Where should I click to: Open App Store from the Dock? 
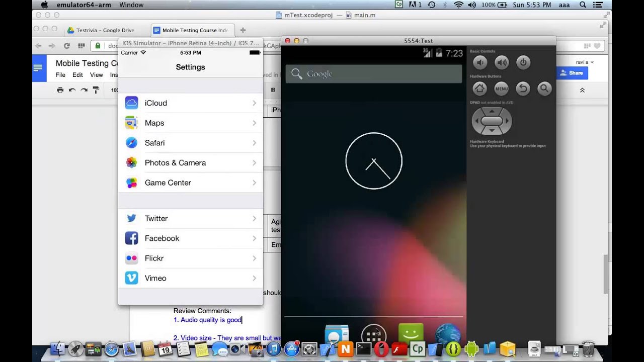point(292,349)
